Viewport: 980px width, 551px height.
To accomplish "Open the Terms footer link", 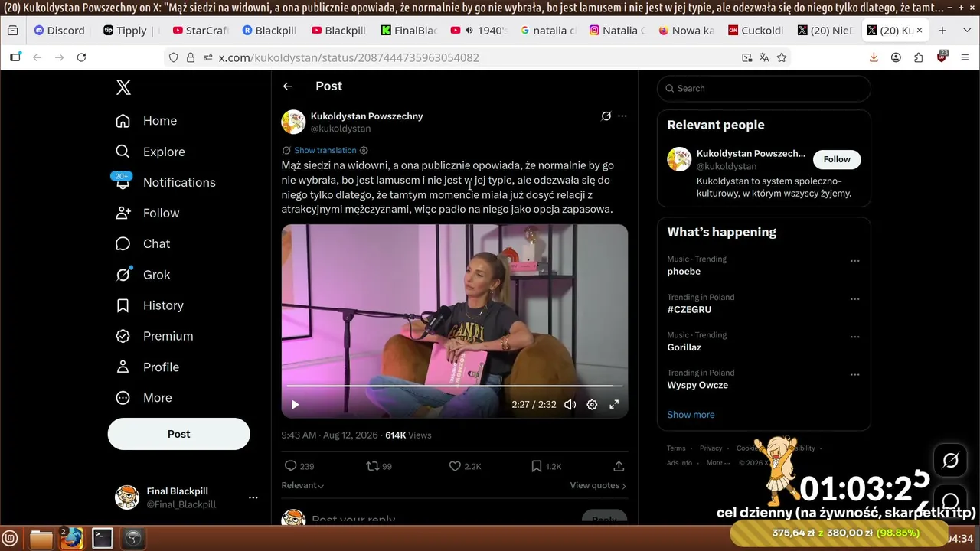I will [x=676, y=448].
